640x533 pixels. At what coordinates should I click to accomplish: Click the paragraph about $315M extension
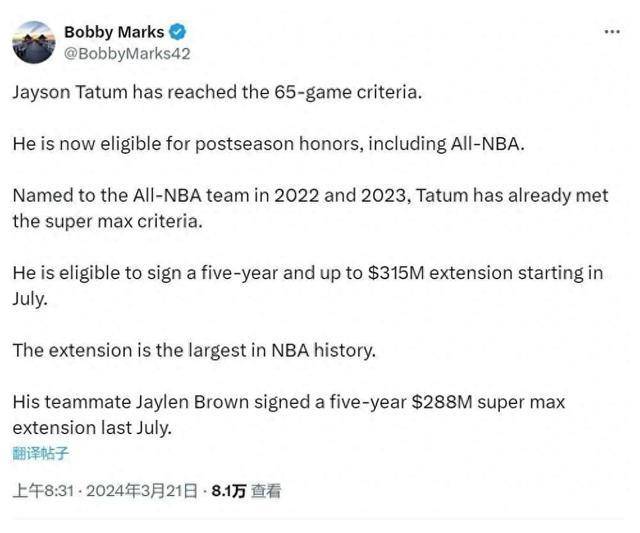coord(307,286)
